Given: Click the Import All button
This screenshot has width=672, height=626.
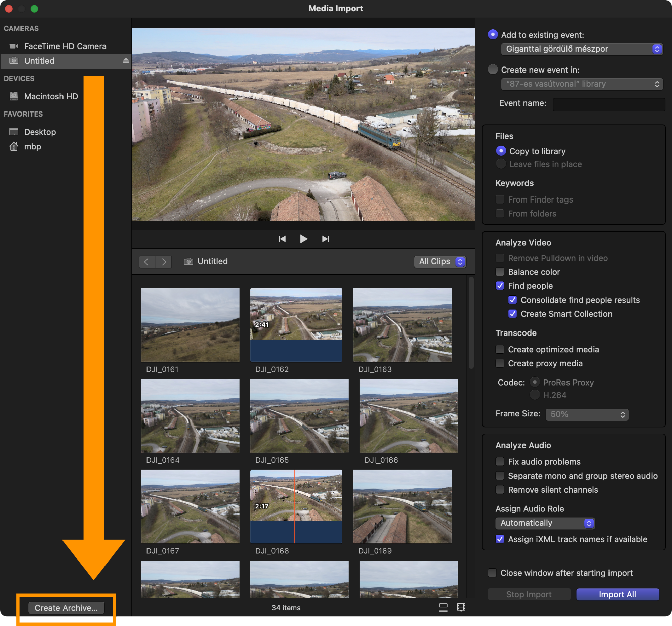Looking at the screenshot, I should coord(617,594).
